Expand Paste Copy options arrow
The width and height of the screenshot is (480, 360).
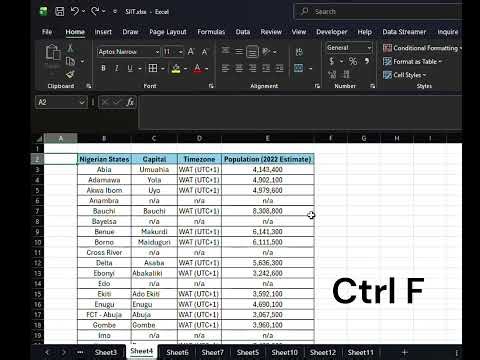[82, 61]
